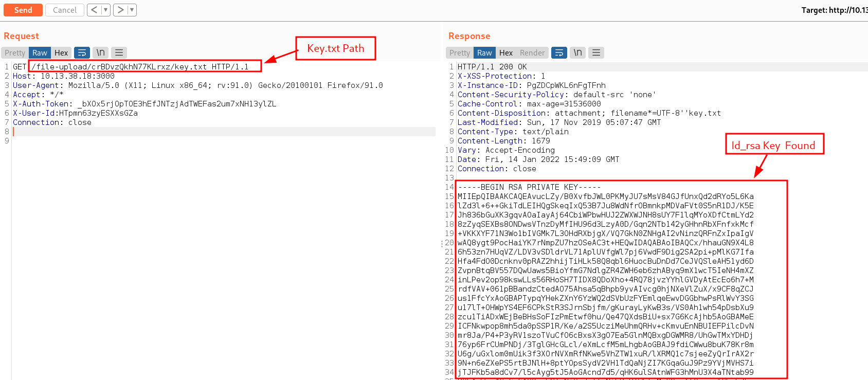Click the X-User-Id header line
Image resolution: width=868 pixels, height=380 pixels.
(x=75, y=113)
